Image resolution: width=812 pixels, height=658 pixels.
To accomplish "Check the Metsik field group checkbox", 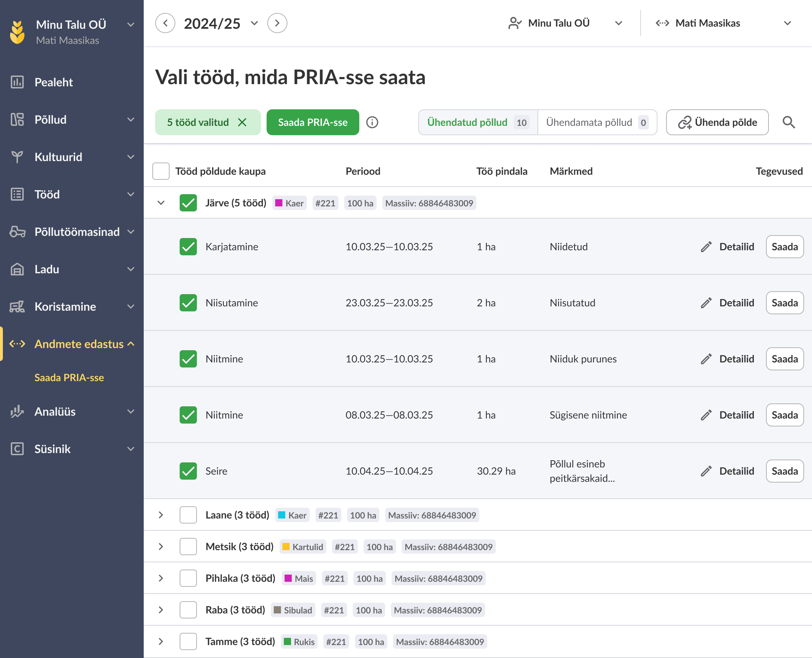I will [188, 547].
